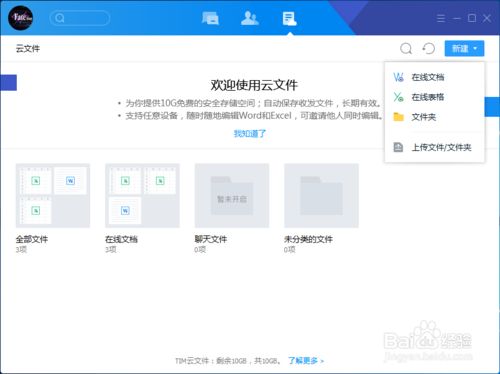Open the 了解更多 storage link
Screen dimensions: 500x374
pyautogui.click(x=306, y=361)
